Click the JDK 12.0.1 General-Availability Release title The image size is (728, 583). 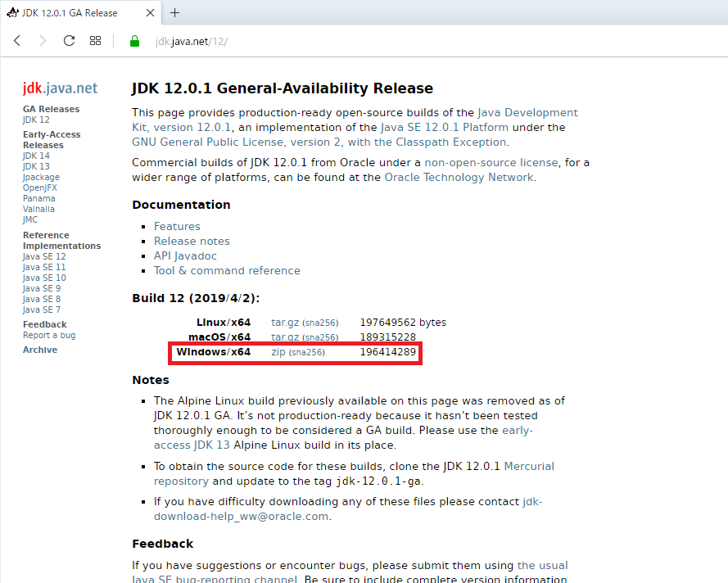coord(283,88)
